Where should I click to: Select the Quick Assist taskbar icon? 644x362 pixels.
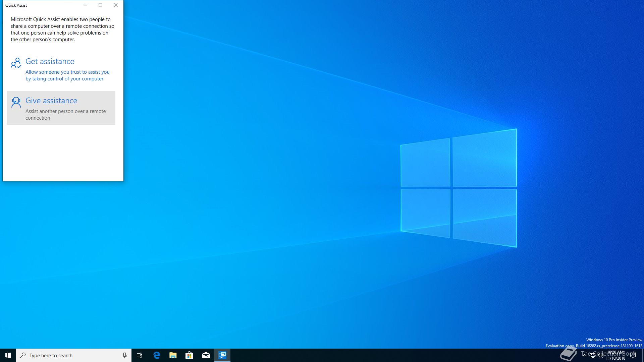pos(222,355)
